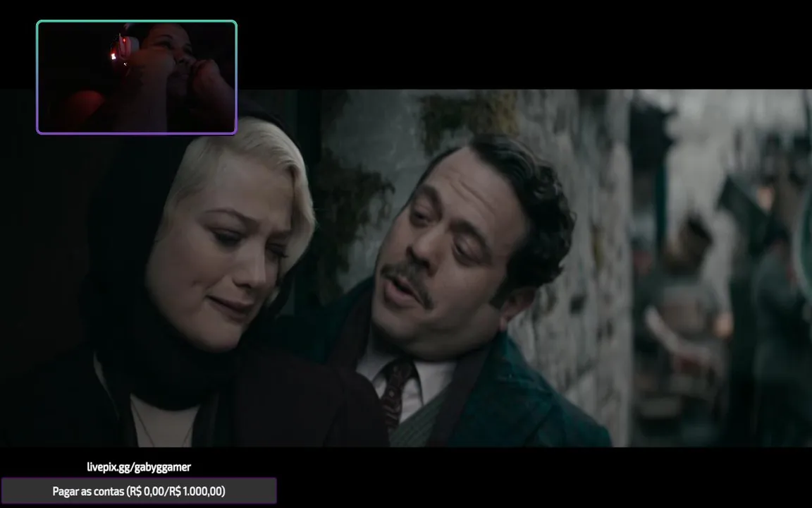Click the streamer webcam overlay thumbnail
The image size is (812, 508).
137,77
